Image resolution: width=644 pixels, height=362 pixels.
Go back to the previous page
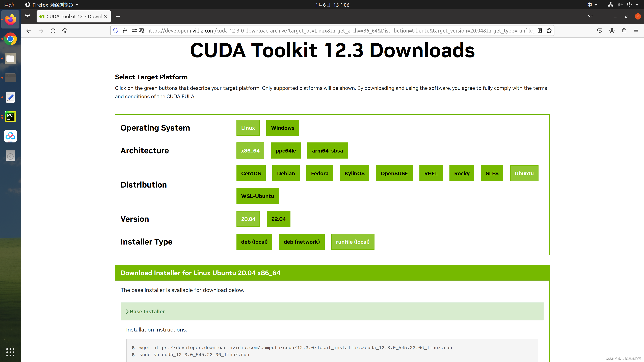(x=29, y=31)
